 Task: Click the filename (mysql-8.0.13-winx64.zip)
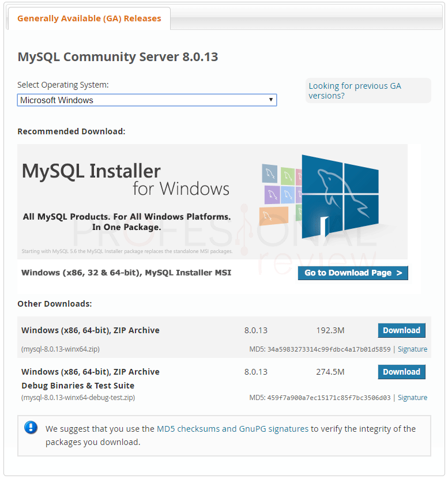60,349
